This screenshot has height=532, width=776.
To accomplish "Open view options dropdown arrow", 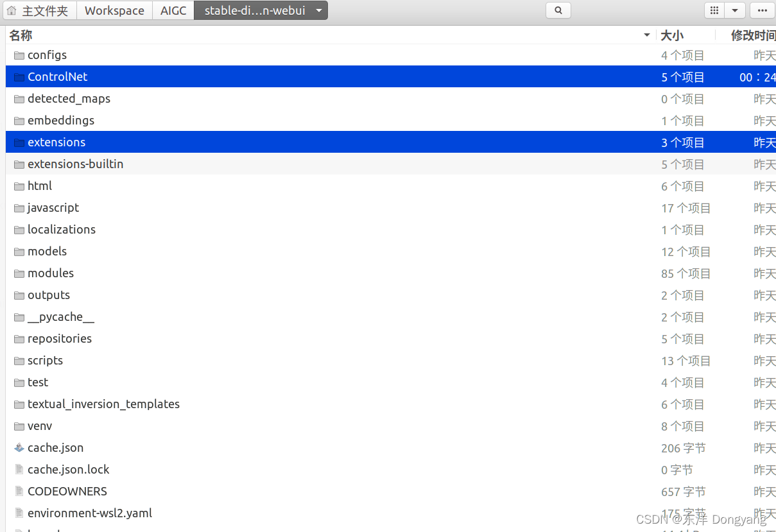I will (x=734, y=10).
